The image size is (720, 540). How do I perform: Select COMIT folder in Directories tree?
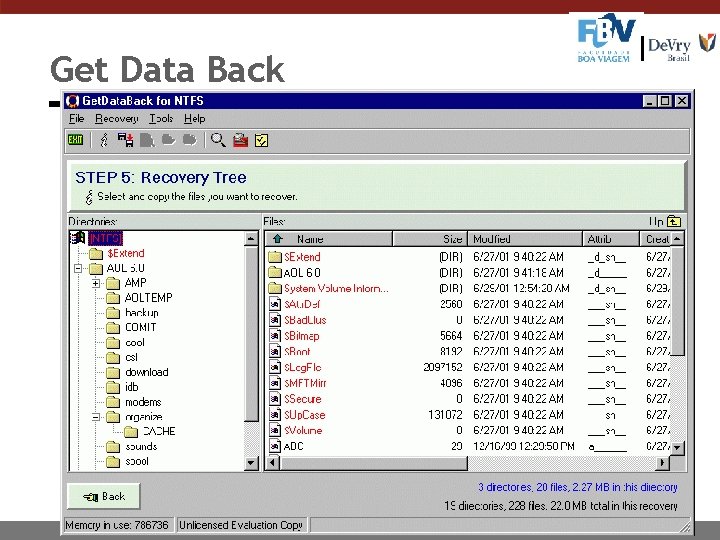(x=141, y=327)
